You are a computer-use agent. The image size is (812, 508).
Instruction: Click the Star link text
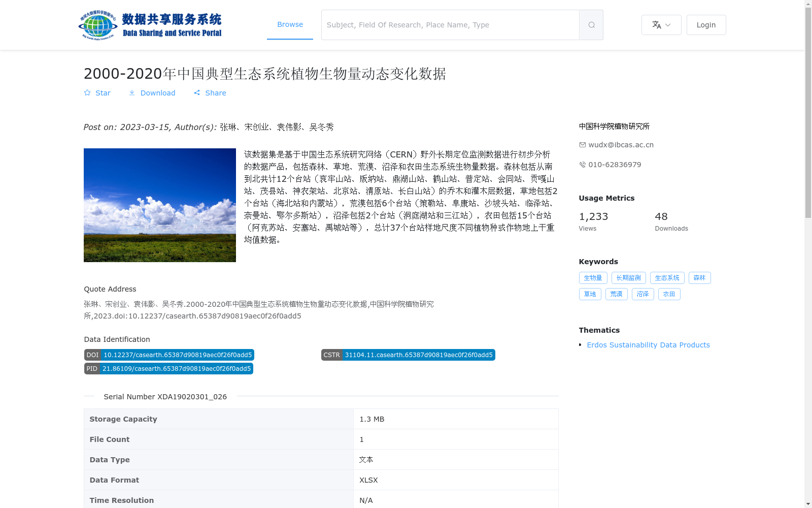[x=103, y=93]
